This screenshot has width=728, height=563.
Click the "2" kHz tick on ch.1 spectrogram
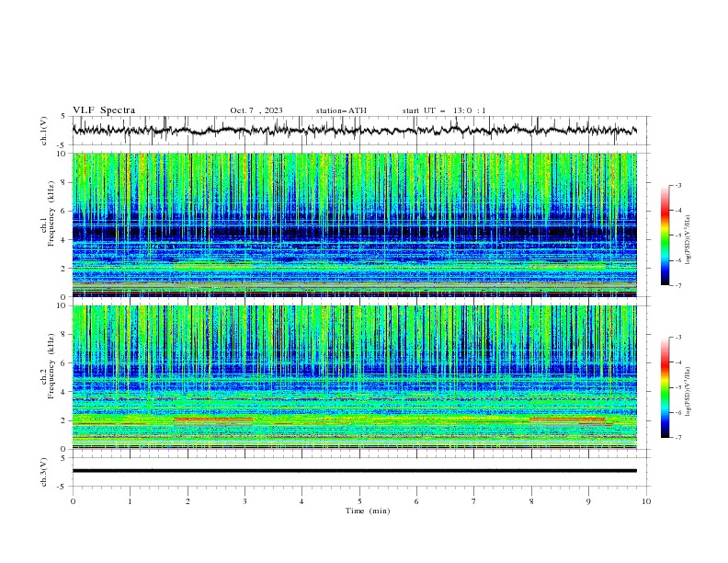pos(64,268)
